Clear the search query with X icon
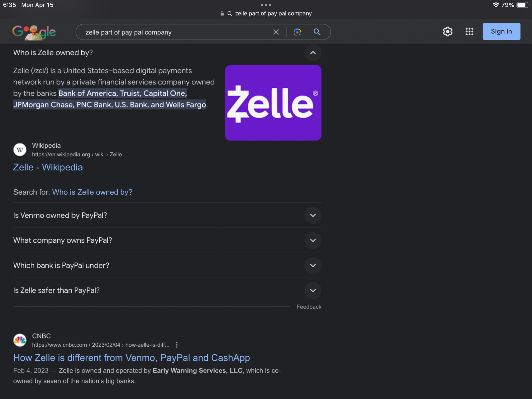 click(276, 32)
